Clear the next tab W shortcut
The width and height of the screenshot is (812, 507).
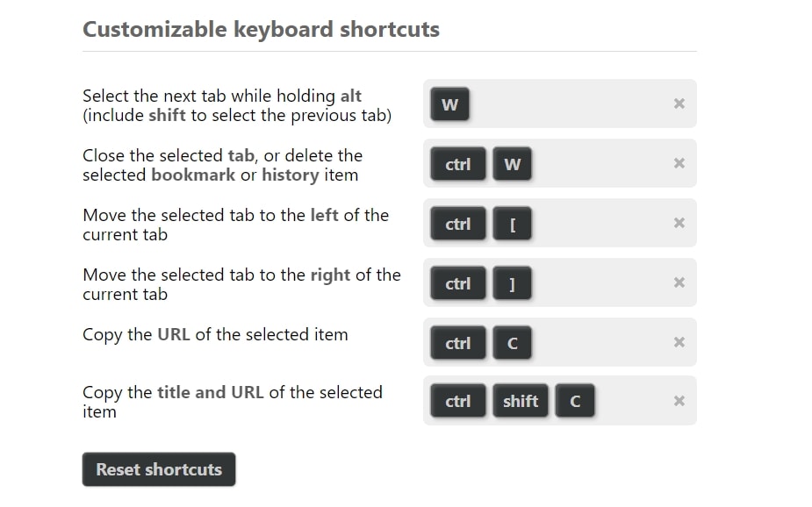pos(679,104)
